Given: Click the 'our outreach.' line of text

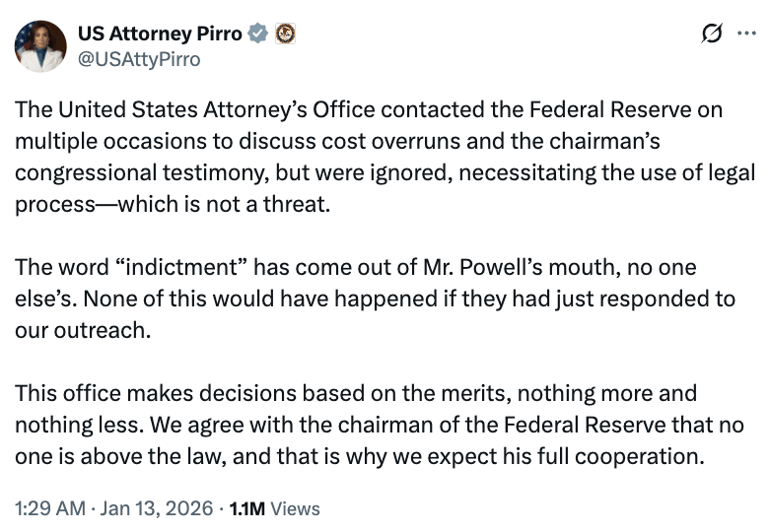Looking at the screenshot, I should (x=84, y=329).
